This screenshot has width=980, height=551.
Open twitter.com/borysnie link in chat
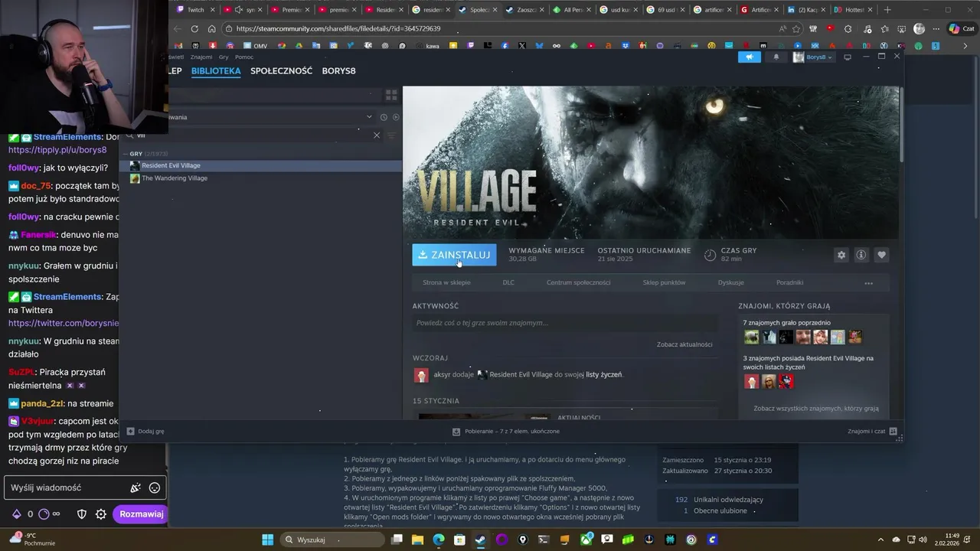tap(64, 324)
